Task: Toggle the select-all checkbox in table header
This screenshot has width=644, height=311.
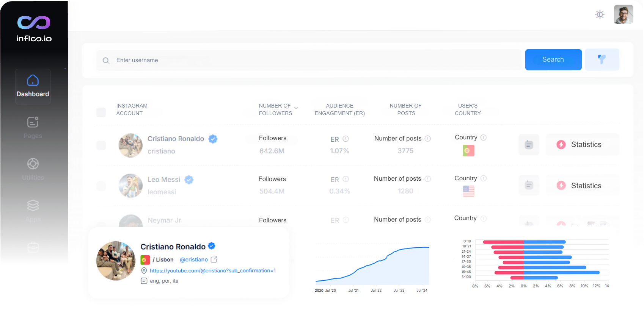Action: tap(101, 112)
